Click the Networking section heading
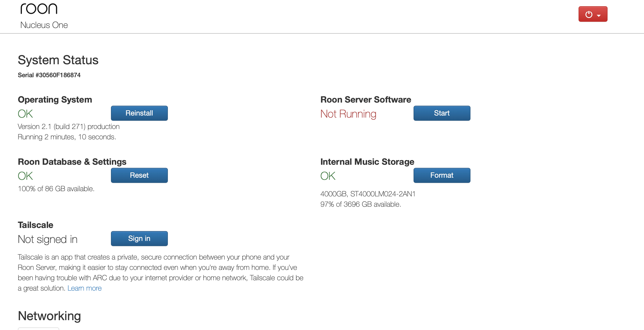 (49, 316)
